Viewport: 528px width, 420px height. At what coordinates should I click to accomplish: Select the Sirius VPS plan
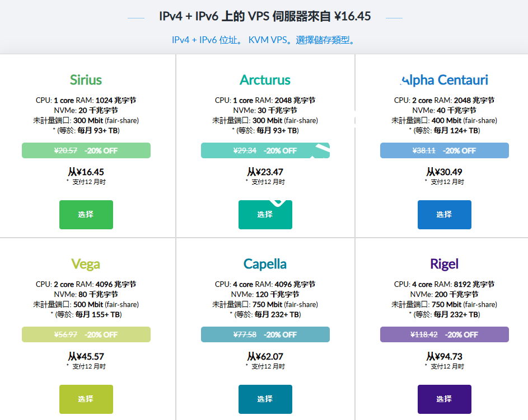[86, 214]
